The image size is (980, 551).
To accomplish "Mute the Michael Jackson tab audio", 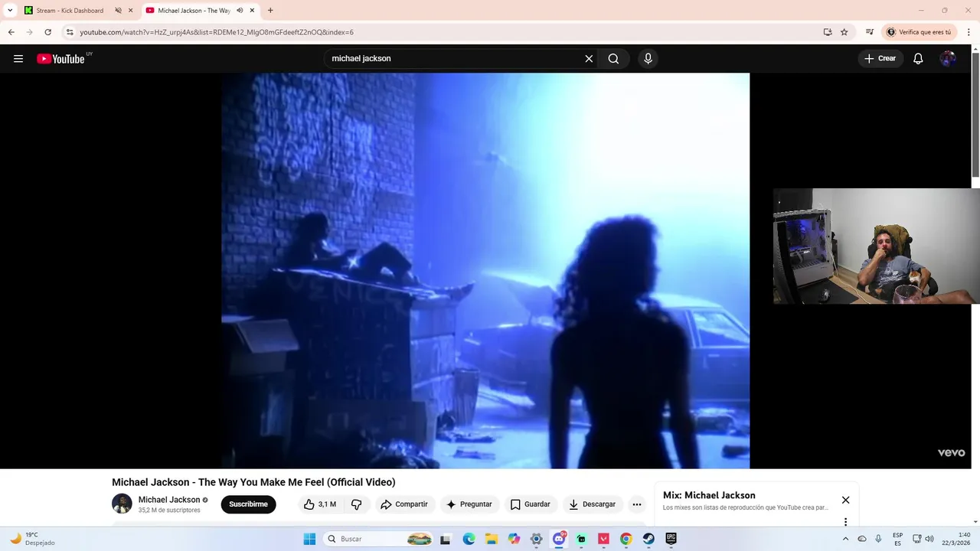I will (x=239, y=11).
